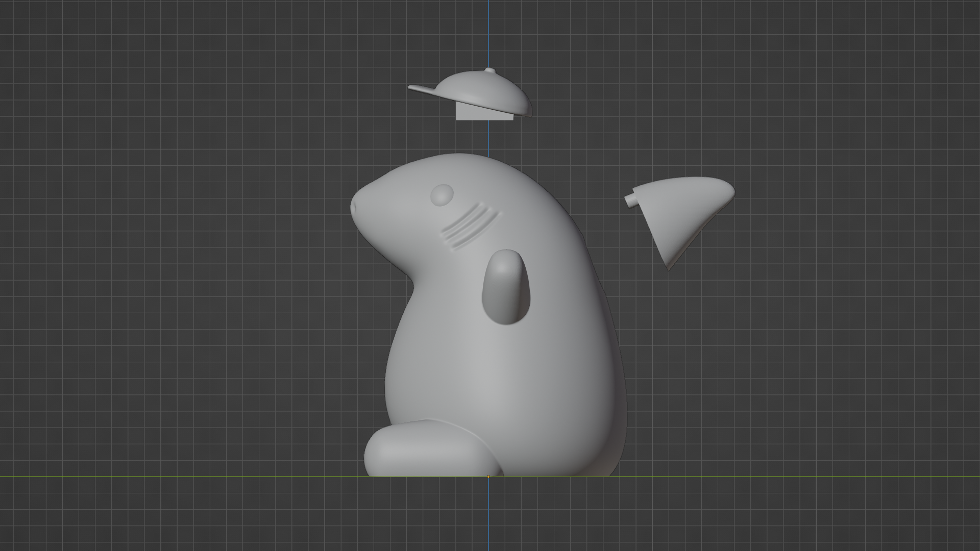Image resolution: width=980 pixels, height=551 pixels.
Task: Click the character's round eye
Action: click(x=442, y=194)
